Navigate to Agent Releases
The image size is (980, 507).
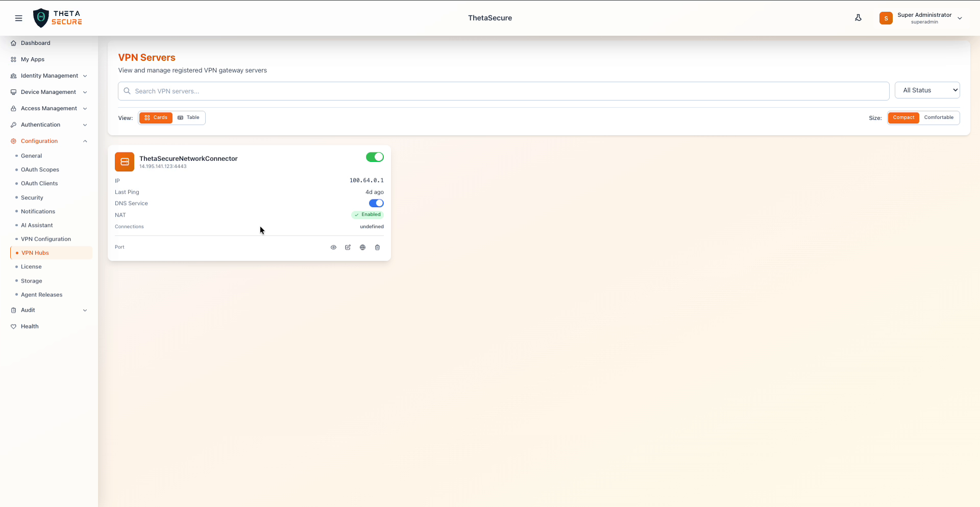pyautogui.click(x=42, y=294)
